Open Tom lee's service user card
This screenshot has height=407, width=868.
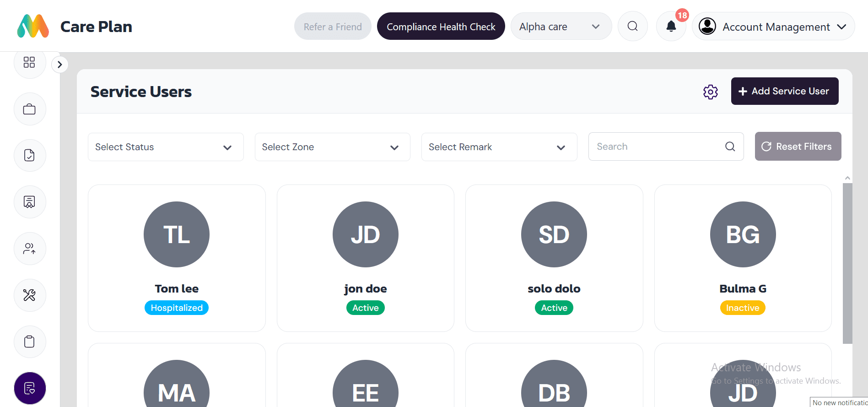(x=177, y=258)
